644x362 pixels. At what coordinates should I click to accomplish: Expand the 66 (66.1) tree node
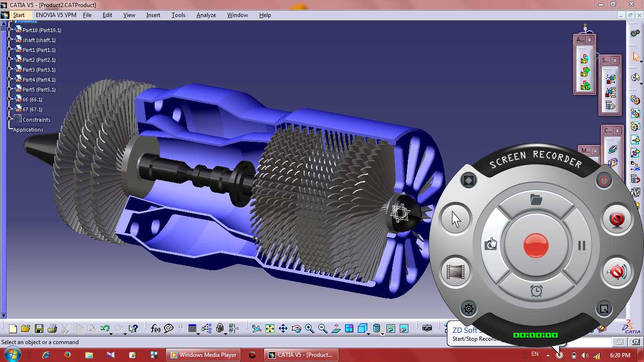(10, 99)
